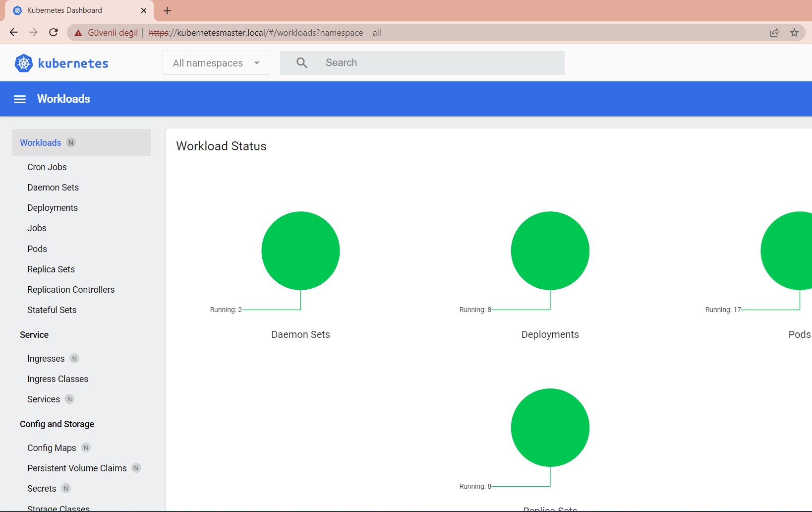Viewport: 812px width, 512px height.
Task: Click the Config and Storage section heading
Action: coord(57,424)
